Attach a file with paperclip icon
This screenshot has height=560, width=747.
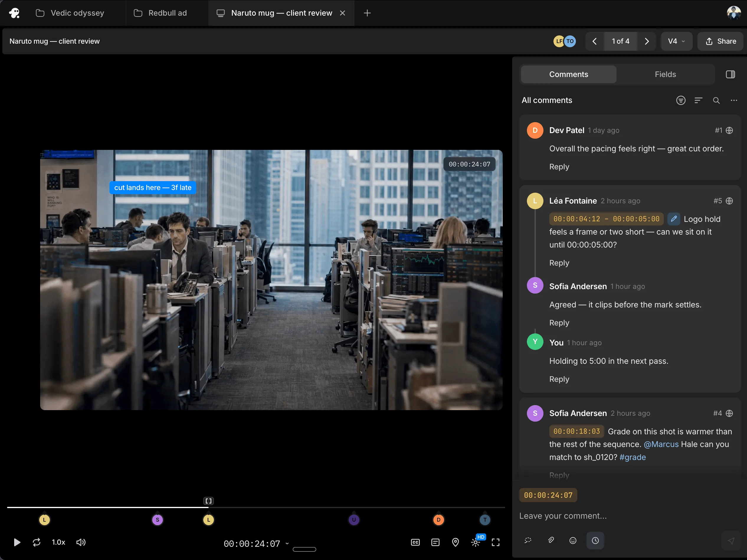(551, 541)
